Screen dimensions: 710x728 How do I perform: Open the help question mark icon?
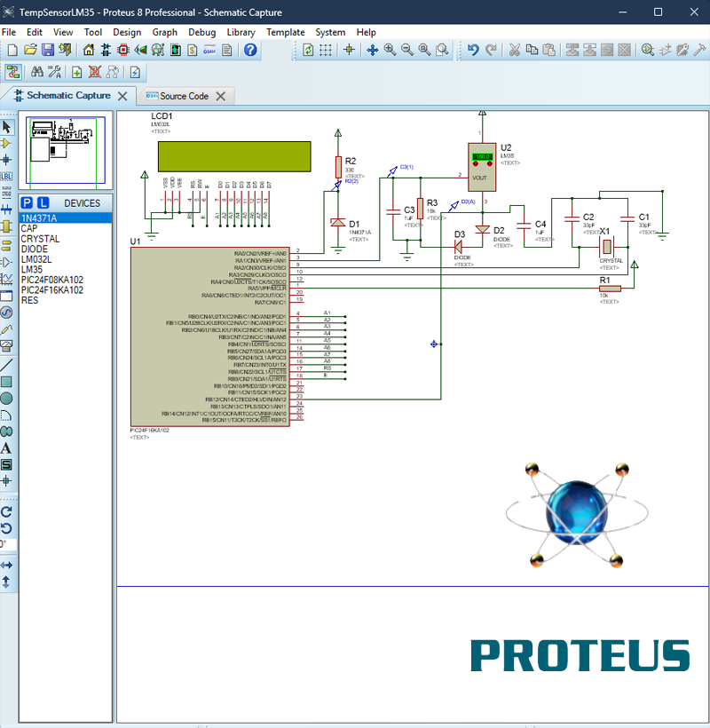click(x=250, y=50)
